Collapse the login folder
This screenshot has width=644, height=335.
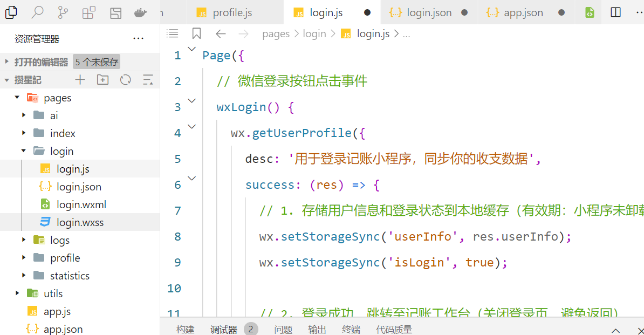(x=23, y=151)
